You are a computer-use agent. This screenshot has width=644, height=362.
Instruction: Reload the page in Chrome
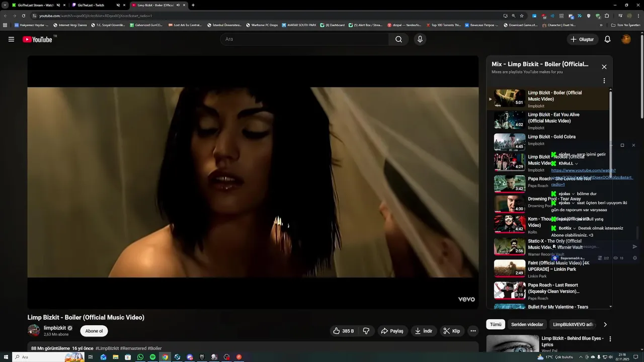23,16
